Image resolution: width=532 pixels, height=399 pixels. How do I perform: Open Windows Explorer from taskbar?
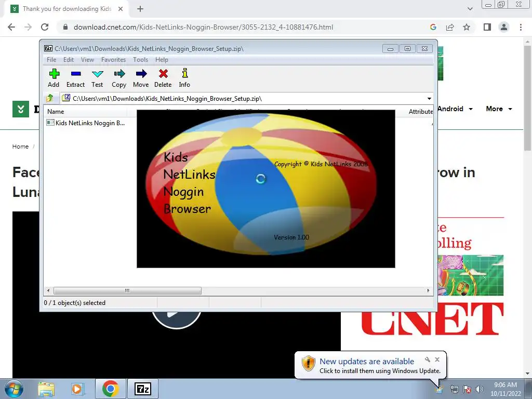pos(46,389)
